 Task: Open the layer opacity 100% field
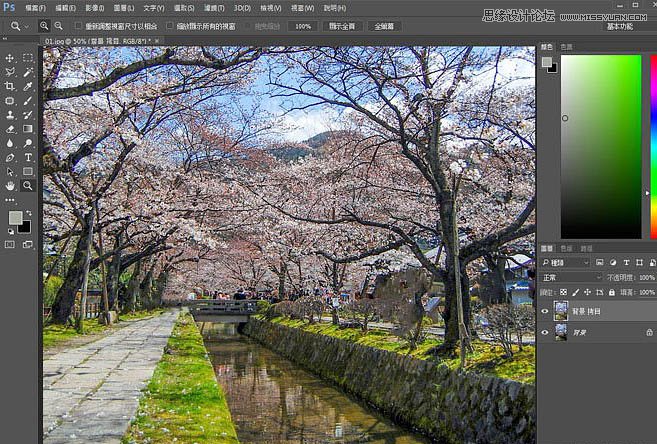647,277
